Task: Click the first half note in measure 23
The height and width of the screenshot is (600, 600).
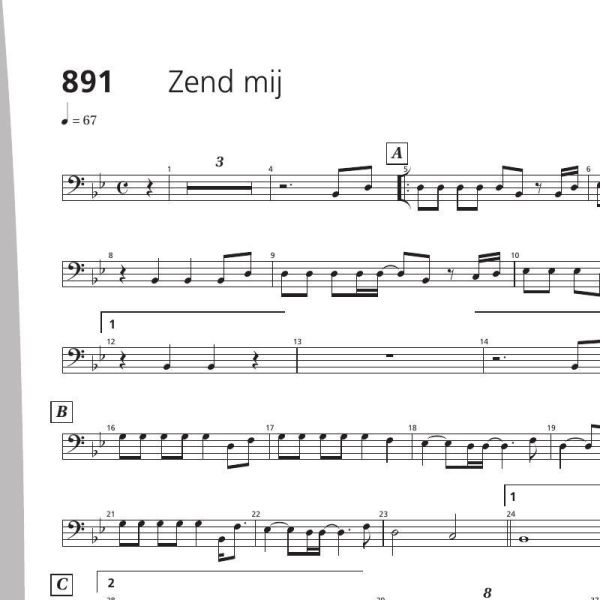Action: [391, 536]
